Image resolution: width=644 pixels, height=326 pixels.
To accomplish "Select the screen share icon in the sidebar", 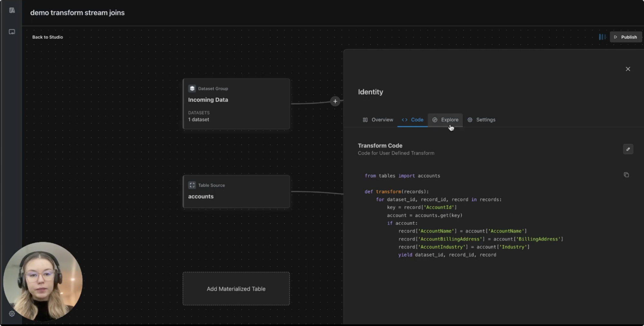I will pos(12,32).
